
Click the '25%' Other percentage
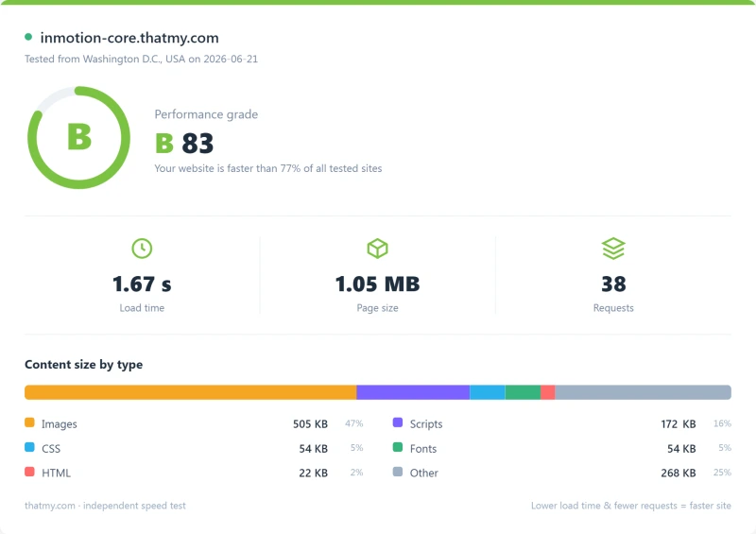(x=722, y=473)
